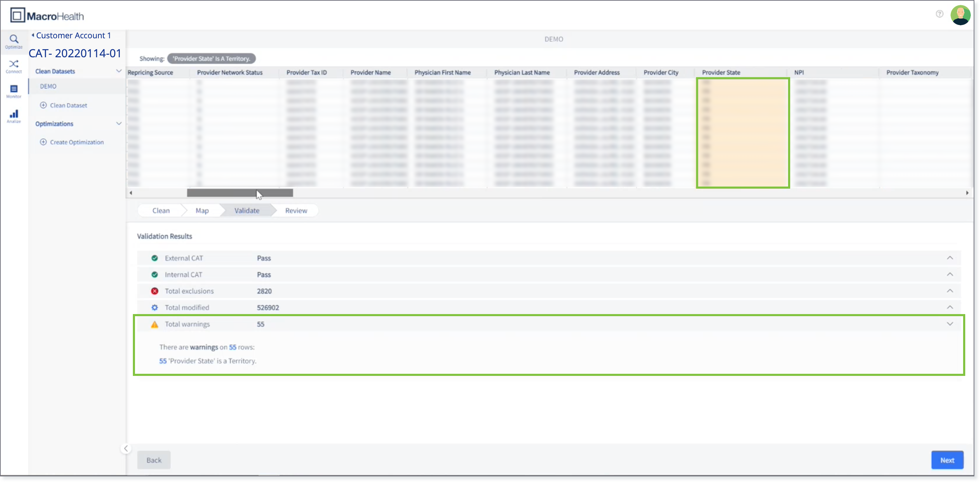The image size is (980, 482).
Task: Click the table's right scroll arrow
Action: [x=967, y=193]
